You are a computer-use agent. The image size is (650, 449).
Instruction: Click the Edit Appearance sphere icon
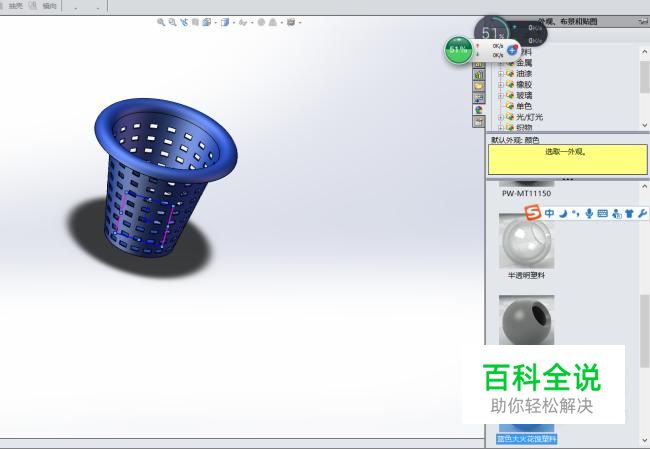(261, 22)
